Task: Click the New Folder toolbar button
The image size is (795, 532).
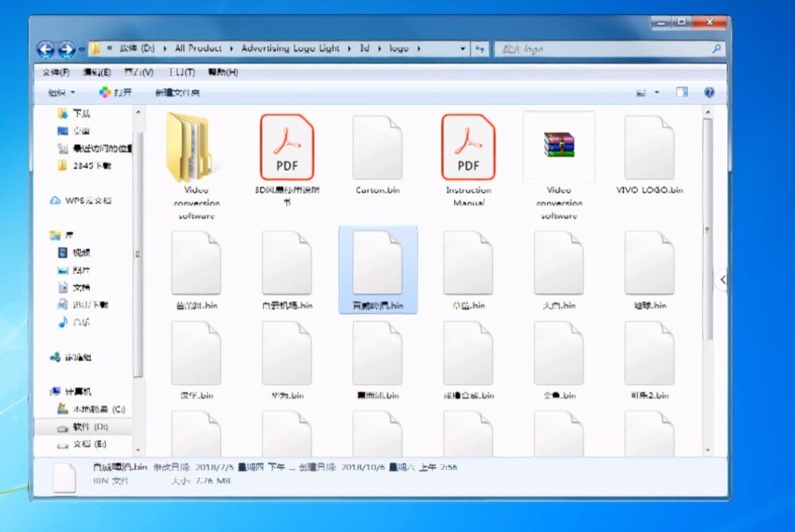Action: coord(177,92)
